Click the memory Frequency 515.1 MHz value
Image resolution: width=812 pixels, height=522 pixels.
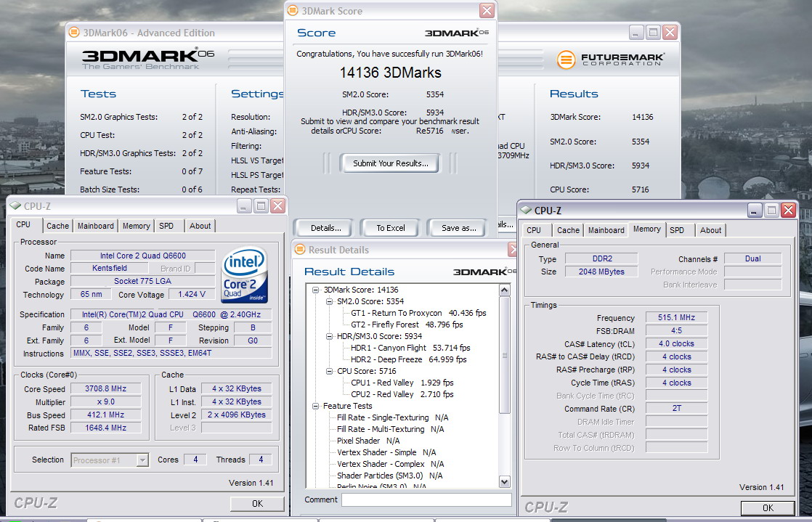coord(676,317)
